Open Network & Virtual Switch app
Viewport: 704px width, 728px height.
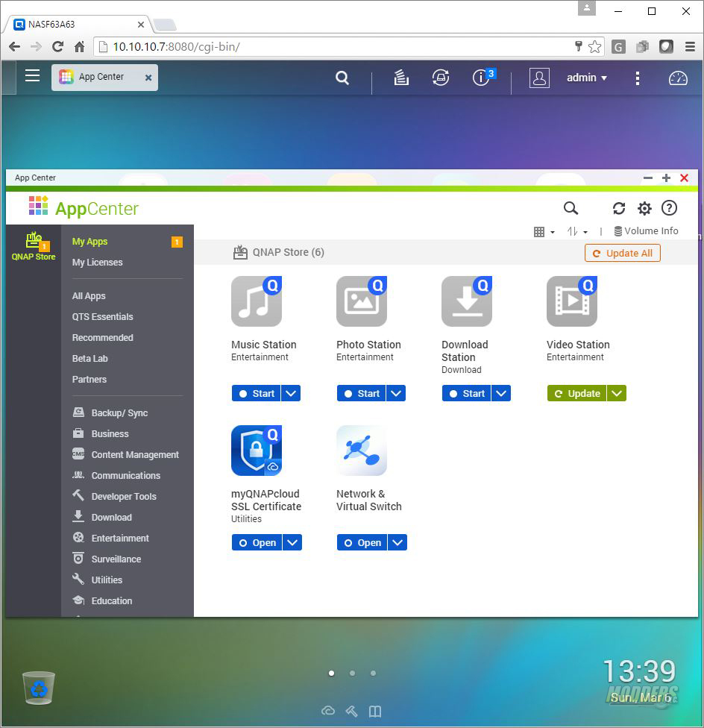[362, 542]
